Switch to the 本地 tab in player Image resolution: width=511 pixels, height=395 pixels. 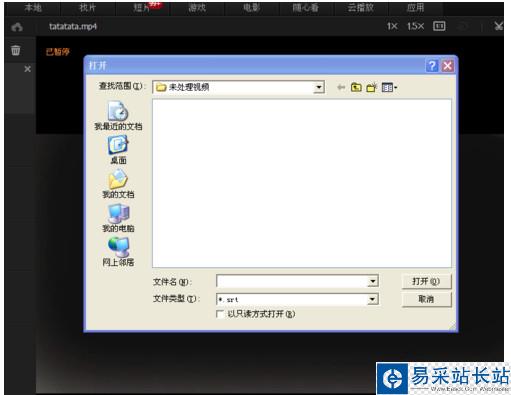point(33,8)
